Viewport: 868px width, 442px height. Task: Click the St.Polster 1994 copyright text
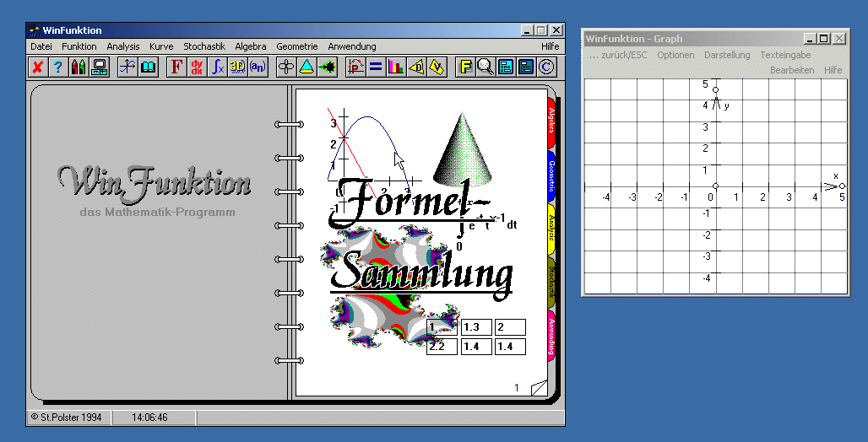pyautogui.click(x=67, y=418)
